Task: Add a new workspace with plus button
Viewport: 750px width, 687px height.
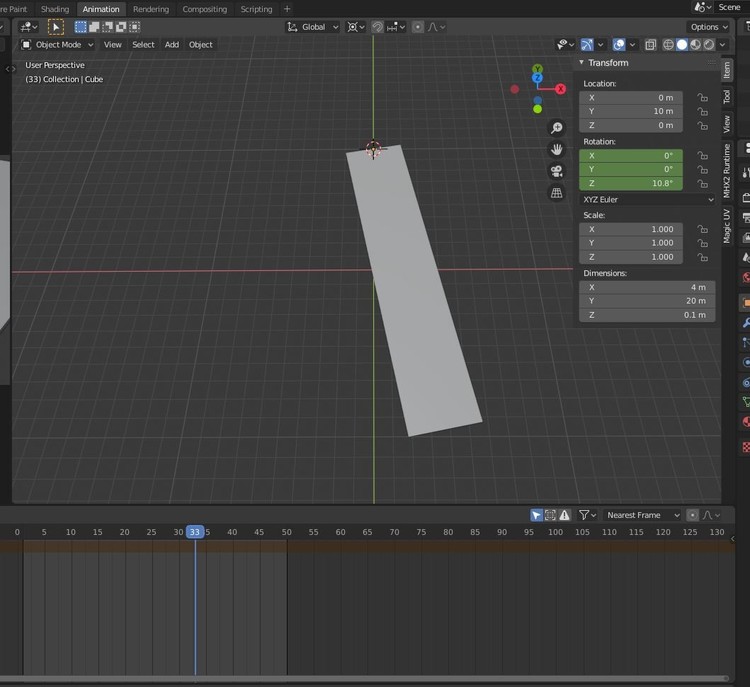Action: tap(287, 9)
